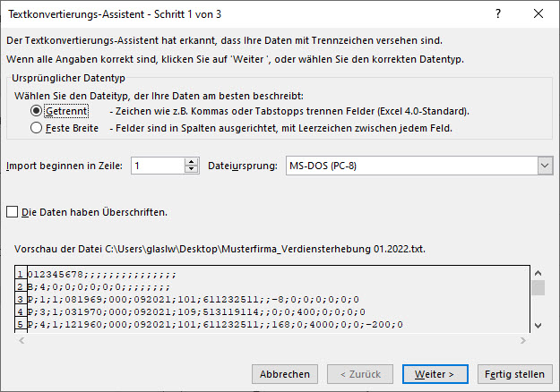The image size is (560, 392).
Task: Click the MS-DOS (PC-8) file origin box
Action: (x=412, y=166)
